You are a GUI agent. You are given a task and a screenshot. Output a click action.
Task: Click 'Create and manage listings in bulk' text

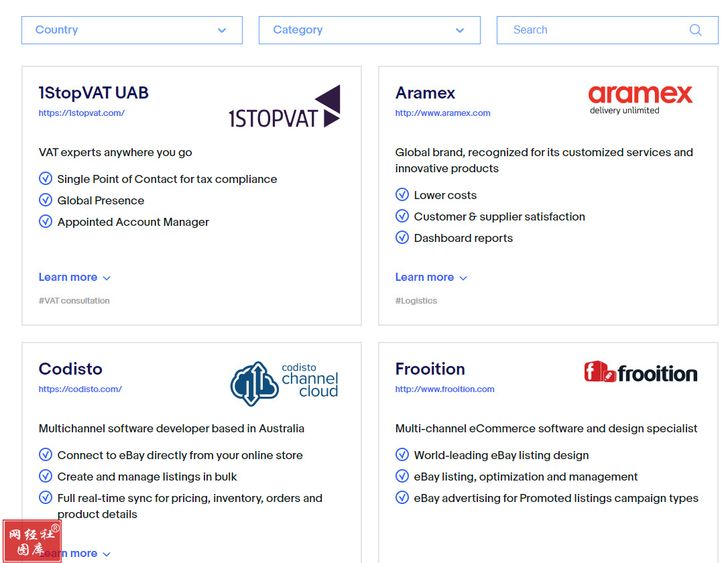(147, 477)
